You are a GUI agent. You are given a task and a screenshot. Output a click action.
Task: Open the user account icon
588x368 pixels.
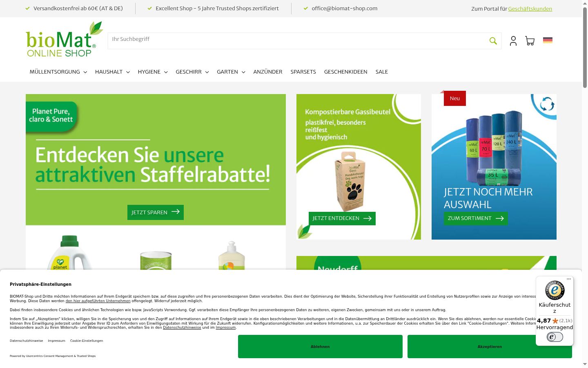click(x=513, y=41)
